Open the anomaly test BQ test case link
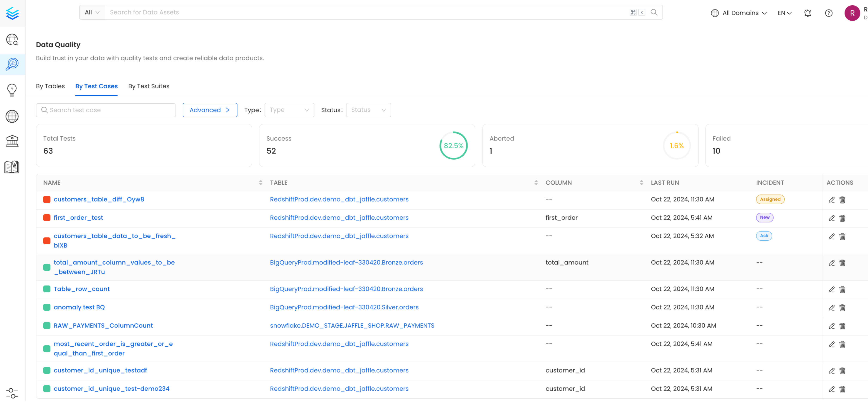Image resolution: width=868 pixels, height=417 pixels. 79,307
